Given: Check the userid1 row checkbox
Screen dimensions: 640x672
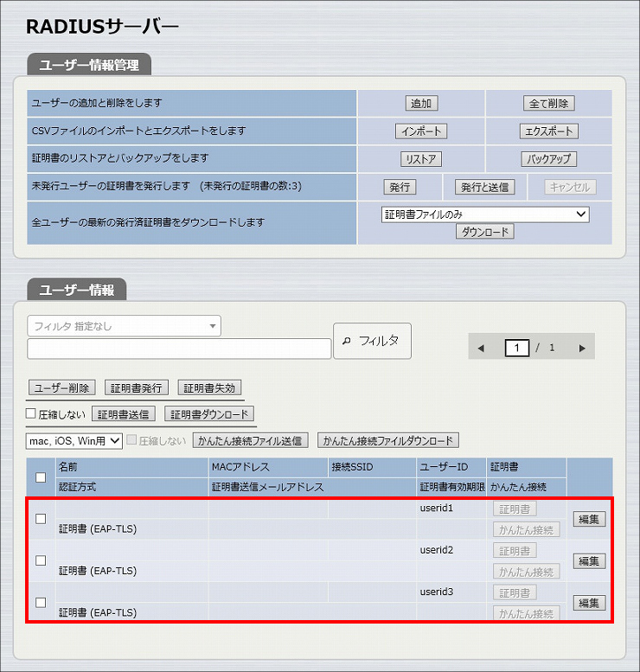Looking at the screenshot, I should 41,519.
